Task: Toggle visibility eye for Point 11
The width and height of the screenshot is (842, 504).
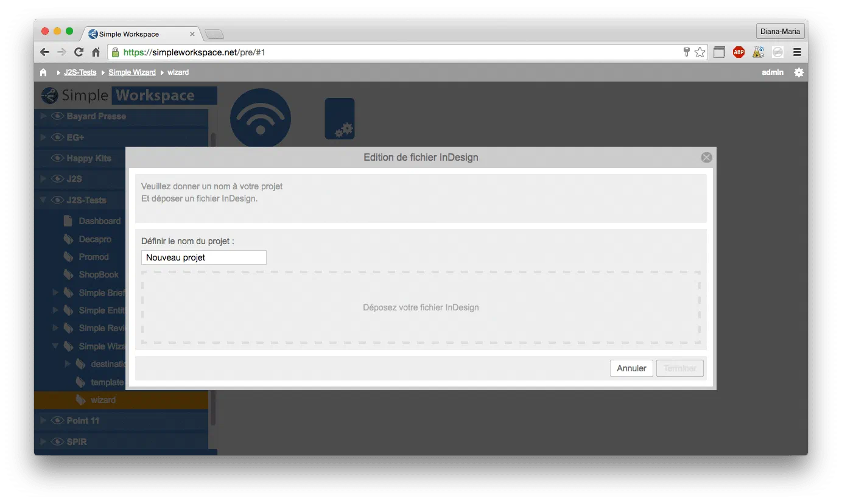Action: [x=58, y=421]
